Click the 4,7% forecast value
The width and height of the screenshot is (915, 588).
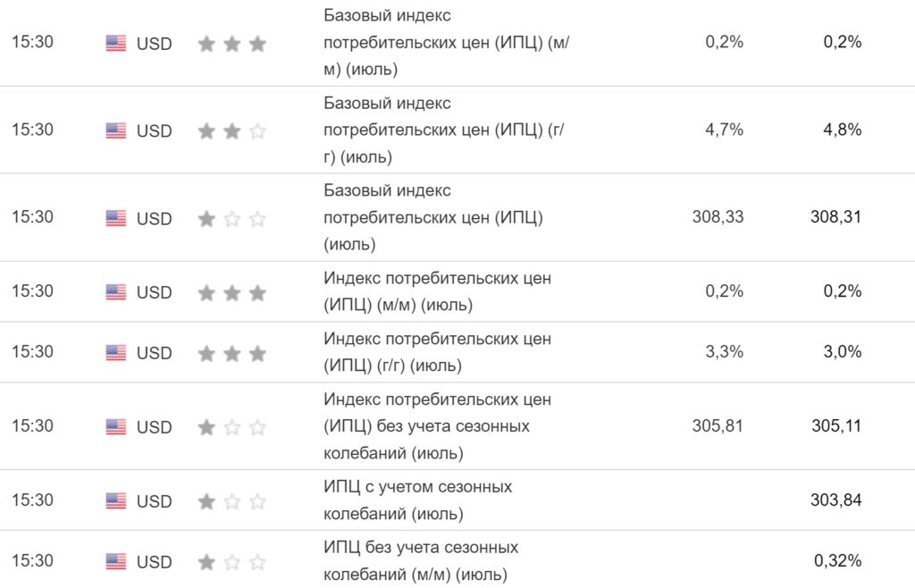(724, 130)
